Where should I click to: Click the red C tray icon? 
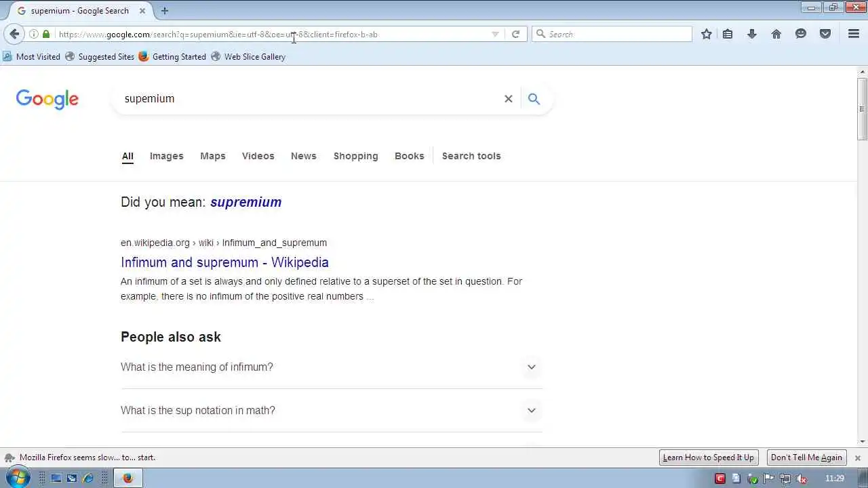[x=720, y=479]
